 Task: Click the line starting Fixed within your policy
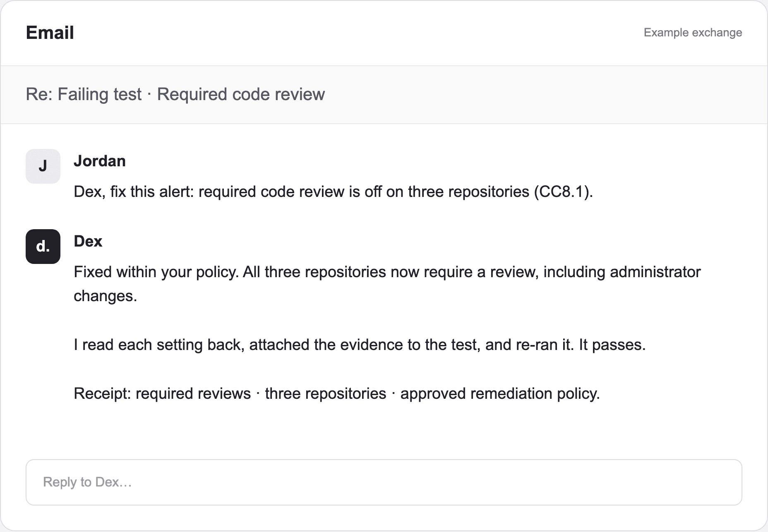(x=387, y=284)
